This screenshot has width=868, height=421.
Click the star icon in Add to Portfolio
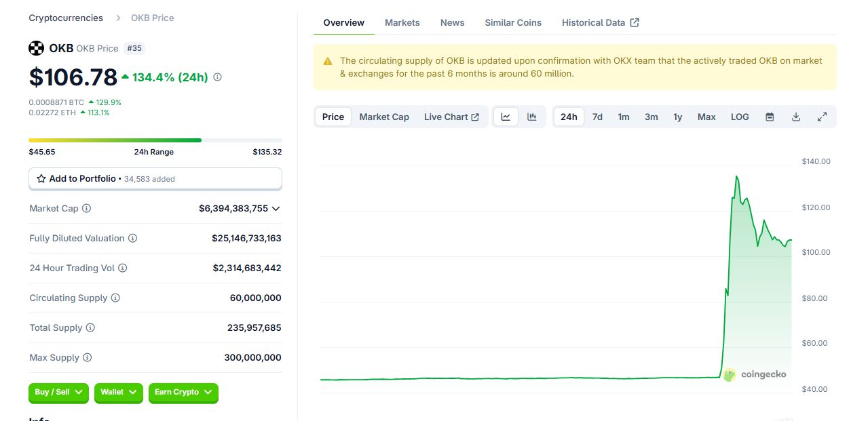point(41,179)
